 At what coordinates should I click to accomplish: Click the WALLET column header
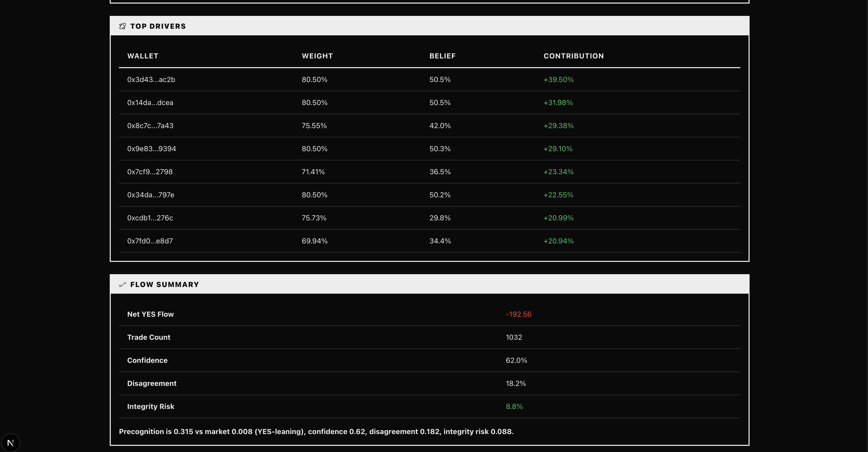click(x=143, y=56)
